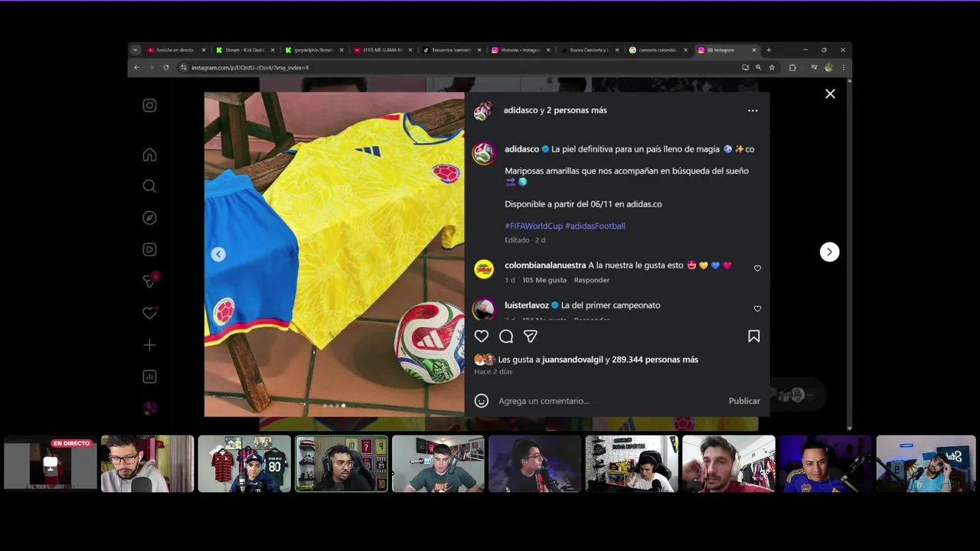Click the Publicar button
This screenshot has height=551, width=980.
pos(744,401)
